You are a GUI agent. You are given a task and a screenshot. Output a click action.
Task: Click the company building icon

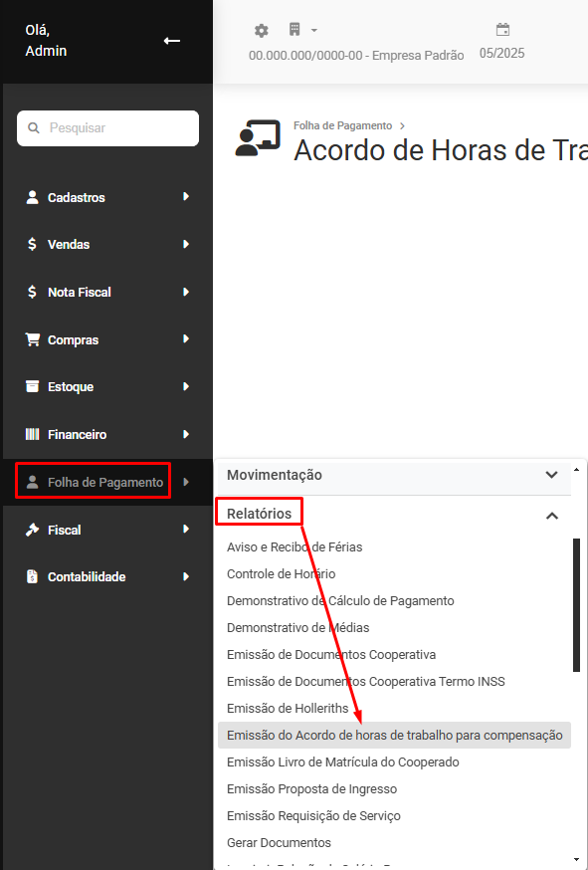point(294,30)
